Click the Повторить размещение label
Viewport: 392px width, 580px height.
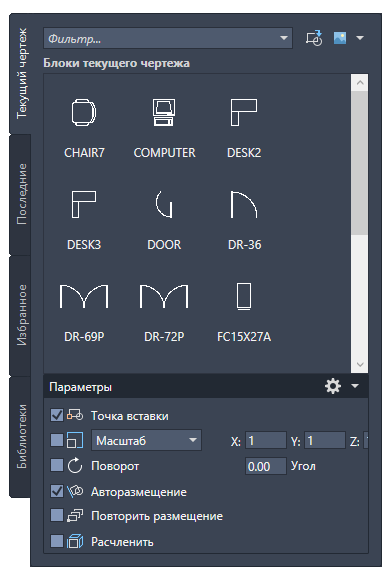pyautogui.click(x=157, y=516)
